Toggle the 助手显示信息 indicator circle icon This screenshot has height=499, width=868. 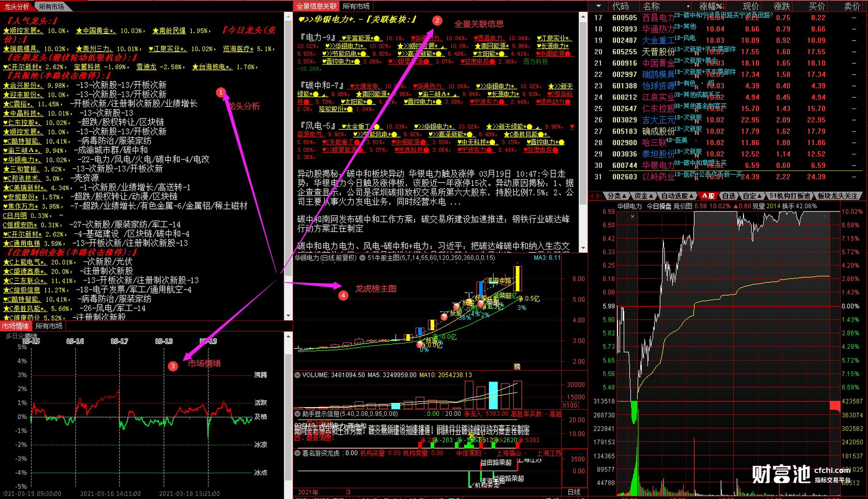click(298, 414)
